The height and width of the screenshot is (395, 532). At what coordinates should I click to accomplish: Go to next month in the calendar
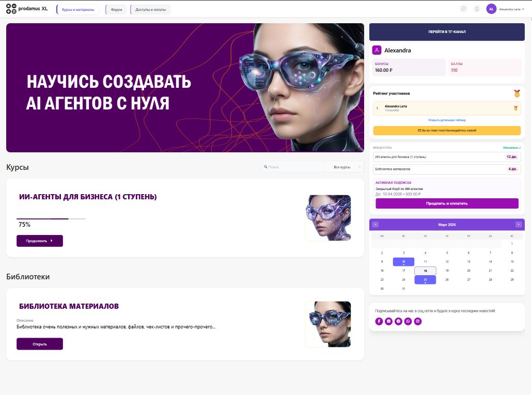(518, 225)
